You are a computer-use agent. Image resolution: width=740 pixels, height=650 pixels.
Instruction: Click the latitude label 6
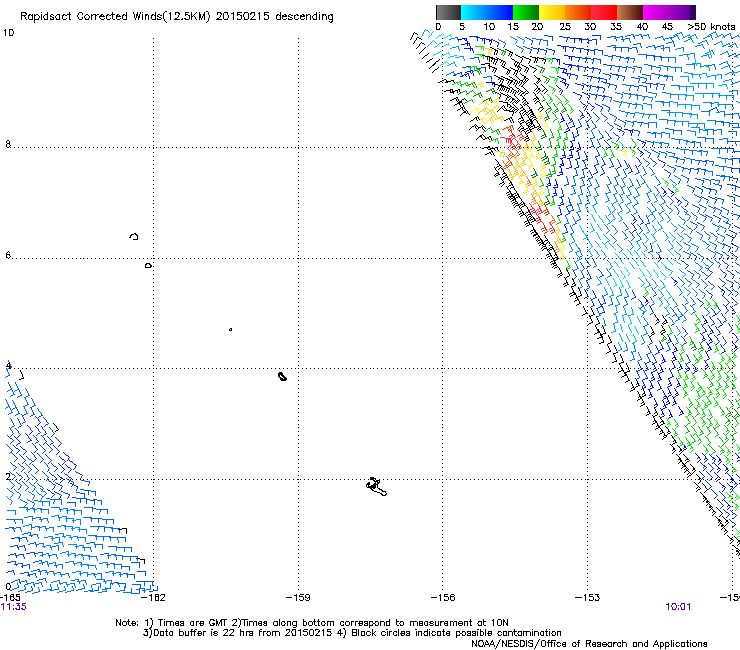[x=8, y=255]
